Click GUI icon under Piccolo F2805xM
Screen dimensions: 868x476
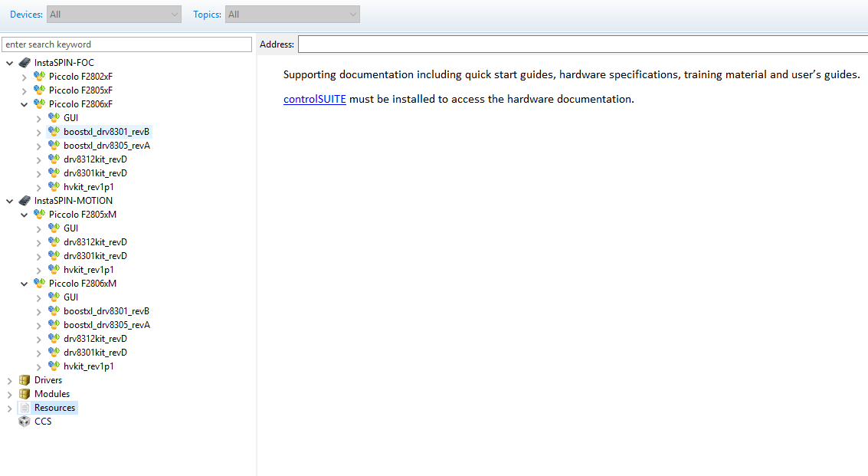[54, 228]
